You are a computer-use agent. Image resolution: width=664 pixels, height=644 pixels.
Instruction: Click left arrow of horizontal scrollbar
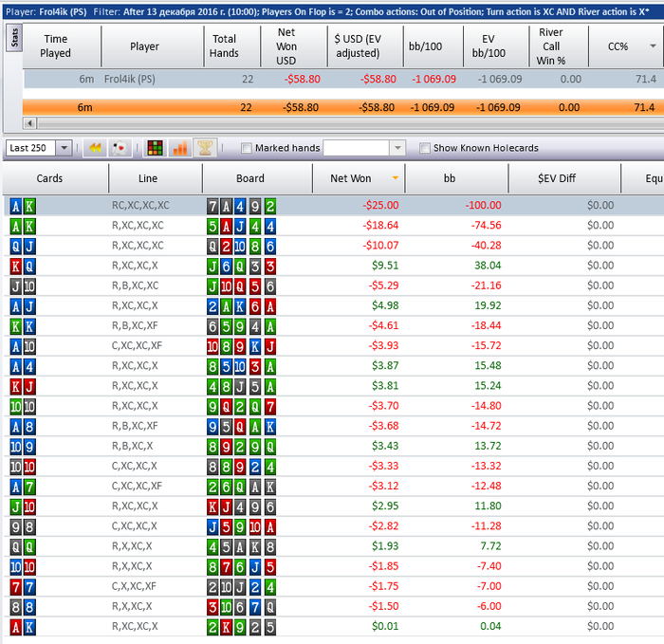click(x=29, y=123)
